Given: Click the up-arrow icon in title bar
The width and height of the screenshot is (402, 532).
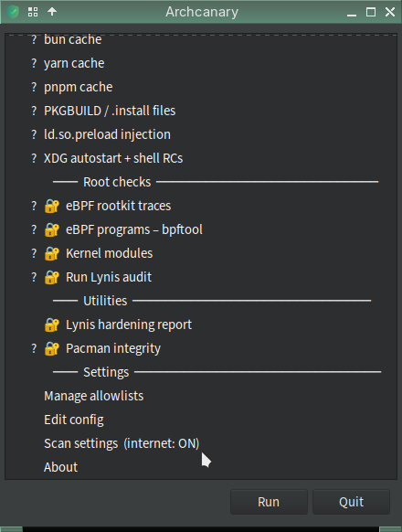Looking at the screenshot, I should 52,12.
